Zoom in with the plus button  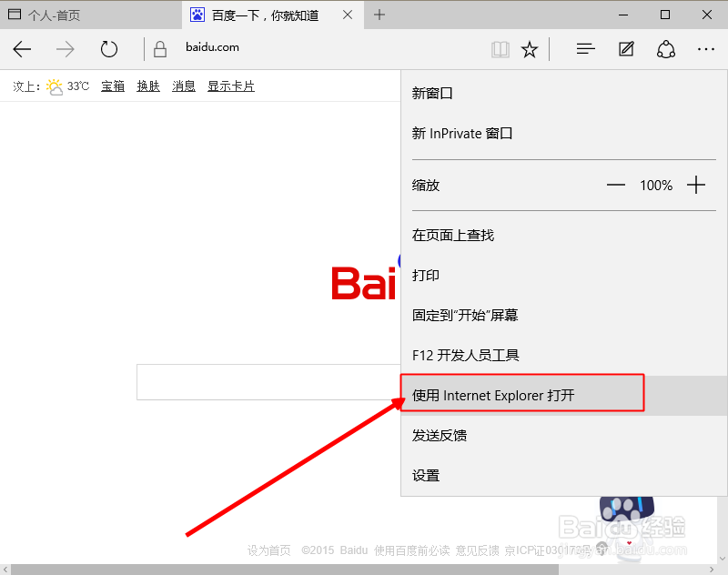click(x=696, y=185)
